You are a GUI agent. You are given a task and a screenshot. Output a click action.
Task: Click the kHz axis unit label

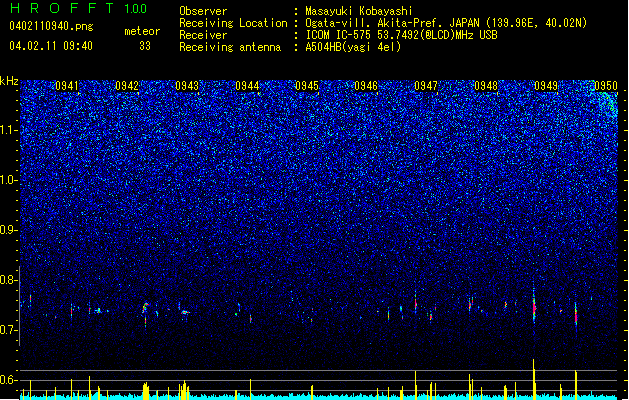(x=9, y=81)
